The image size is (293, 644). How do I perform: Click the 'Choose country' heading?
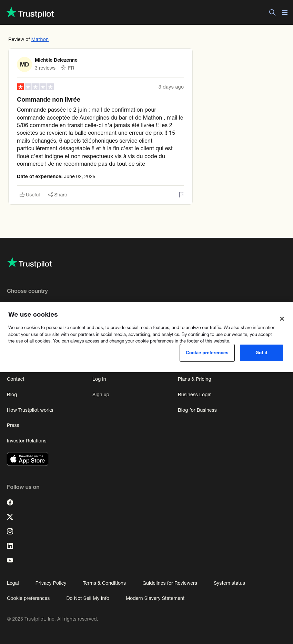coord(27,291)
